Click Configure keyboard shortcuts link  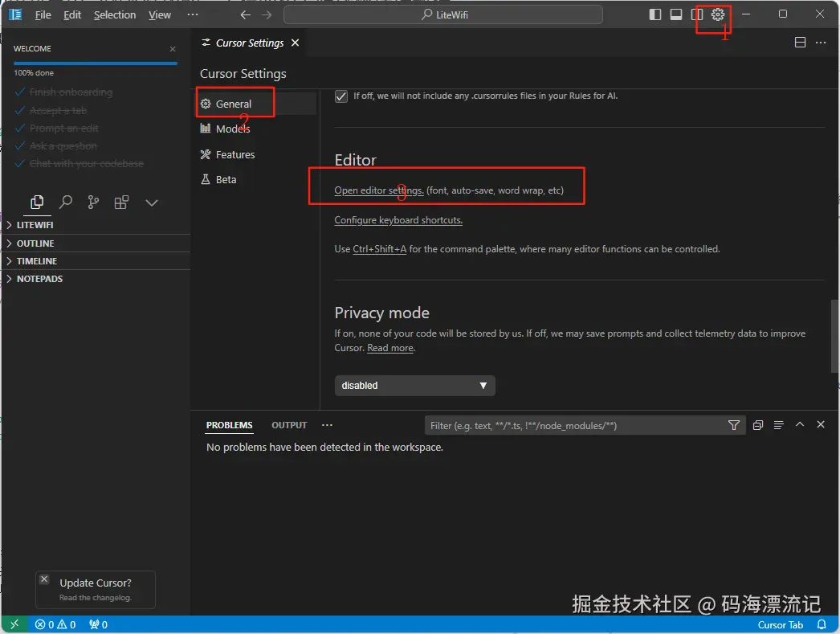click(398, 220)
